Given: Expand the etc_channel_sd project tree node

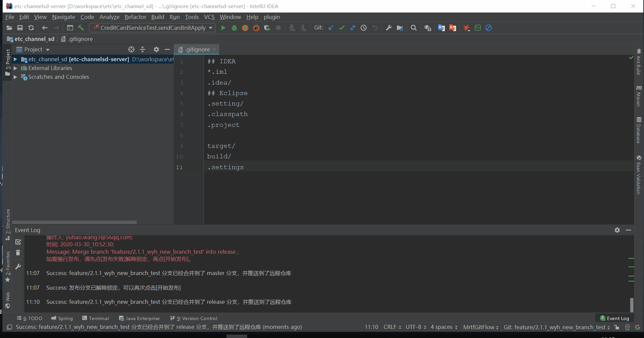Looking at the screenshot, I should [15, 59].
